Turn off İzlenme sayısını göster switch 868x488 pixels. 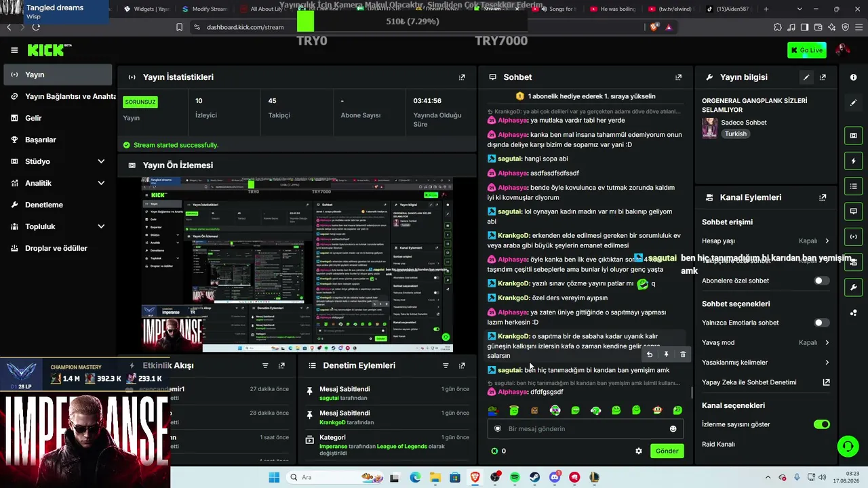[x=821, y=424]
